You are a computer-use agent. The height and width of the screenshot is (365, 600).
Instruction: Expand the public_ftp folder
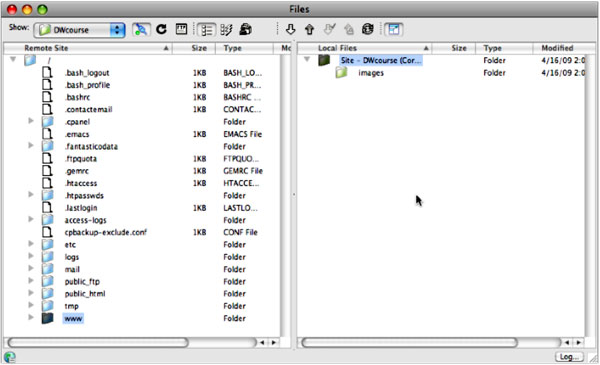point(31,281)
